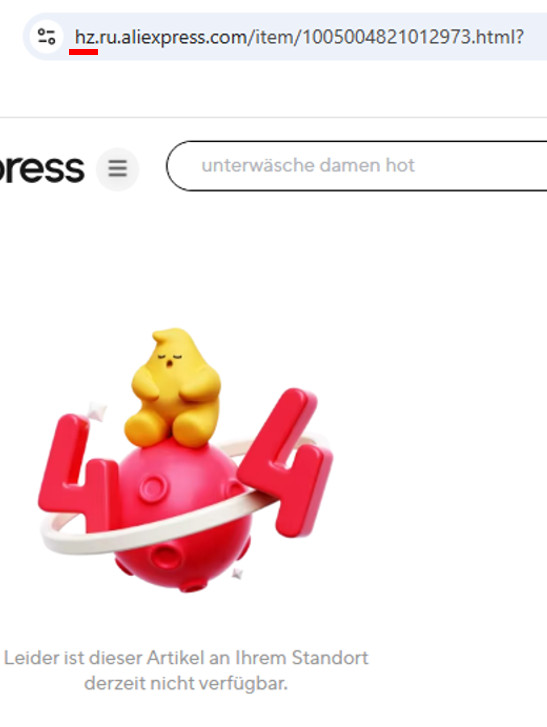Open the site information icon in address bar

pos(46,37)
